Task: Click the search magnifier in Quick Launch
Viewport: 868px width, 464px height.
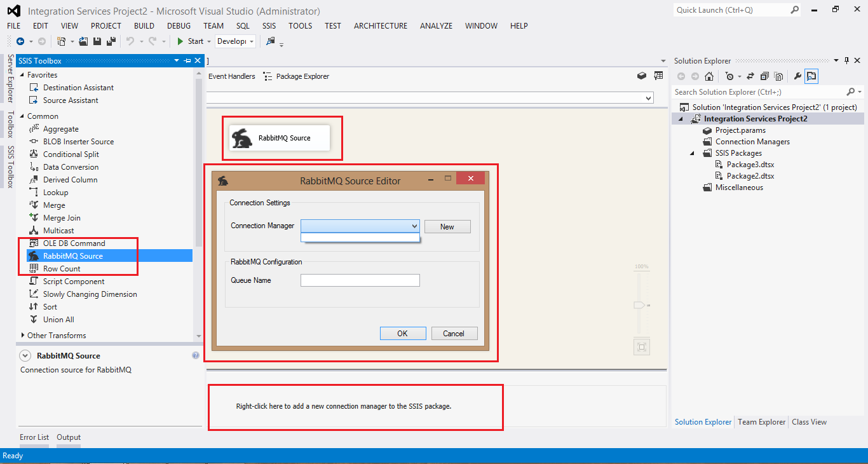Action: (794, 10)
